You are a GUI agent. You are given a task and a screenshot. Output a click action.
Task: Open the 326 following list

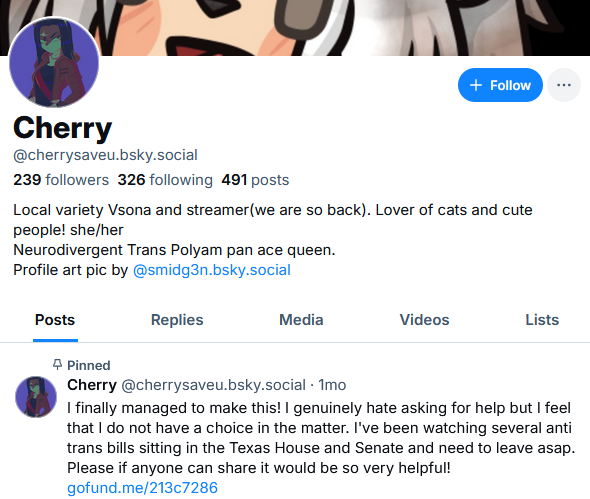pos(165,180)
